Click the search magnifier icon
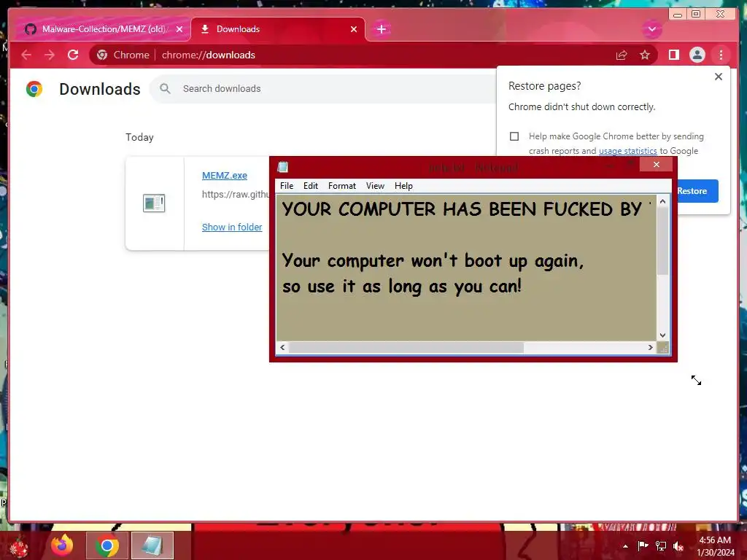747x560 pixels. click(165, 88)
